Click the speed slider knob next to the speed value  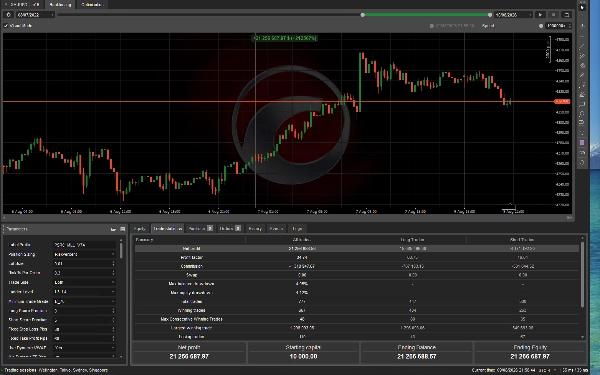(x=541, y=26)
